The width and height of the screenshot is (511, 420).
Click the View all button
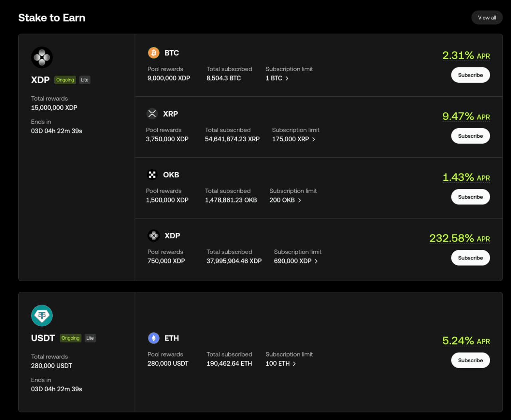pyautogui.click(x=487, y=18)
